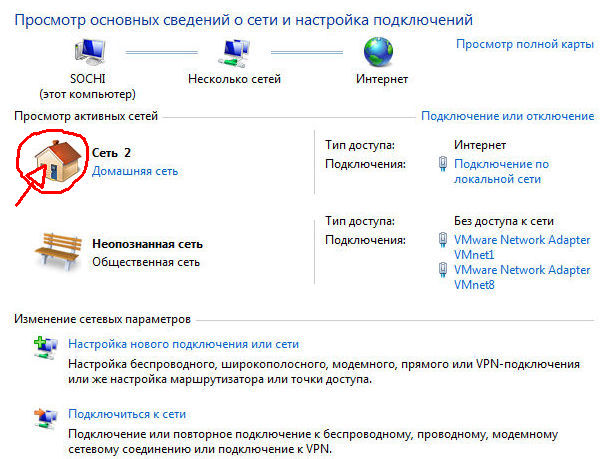Click the Без доступа к сети value

(504, 221)
